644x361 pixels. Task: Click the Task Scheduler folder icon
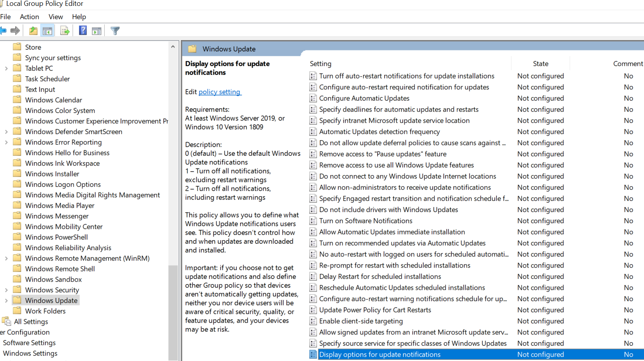[x=17, y=79]
